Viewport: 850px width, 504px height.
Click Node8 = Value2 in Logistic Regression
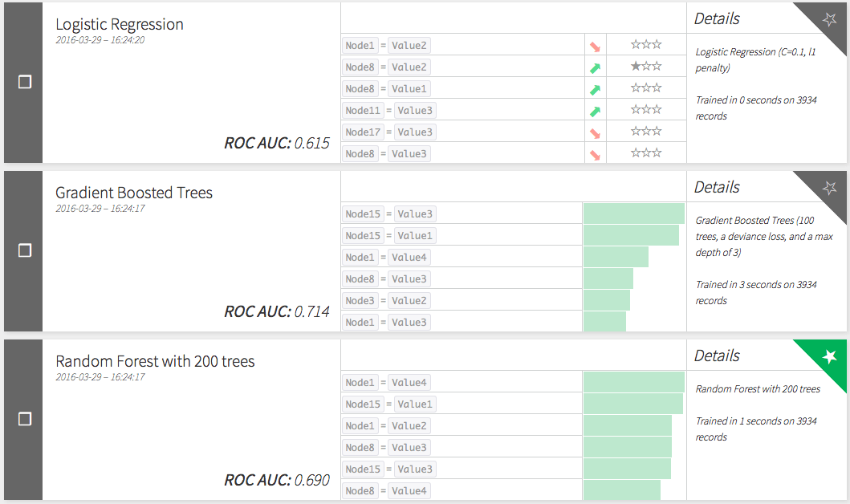tap(386, 67)
